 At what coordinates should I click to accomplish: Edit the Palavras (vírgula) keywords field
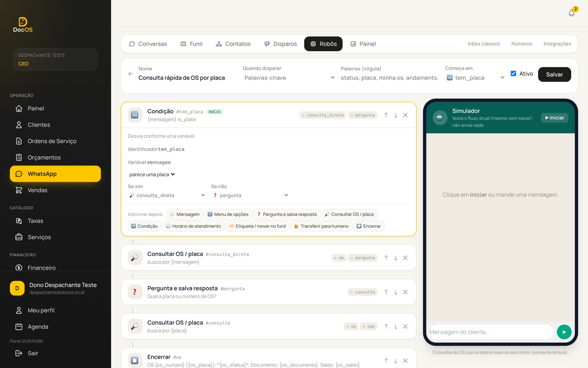(390, 78)
